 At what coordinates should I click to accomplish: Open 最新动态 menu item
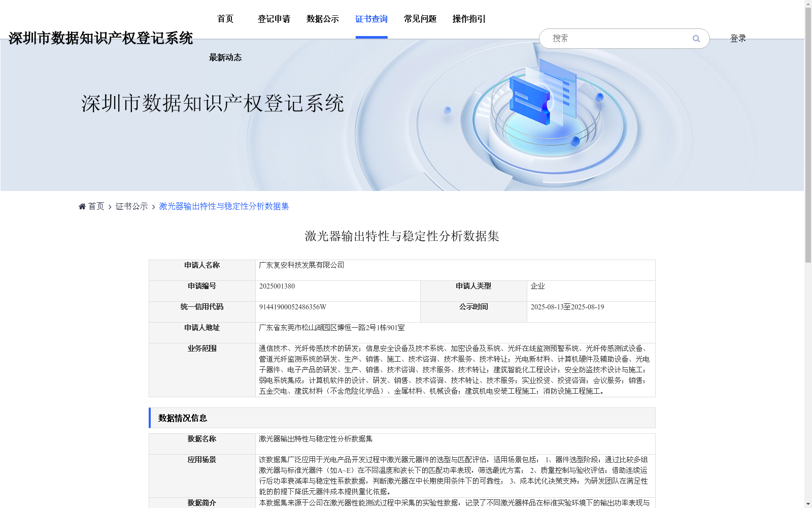225,57
